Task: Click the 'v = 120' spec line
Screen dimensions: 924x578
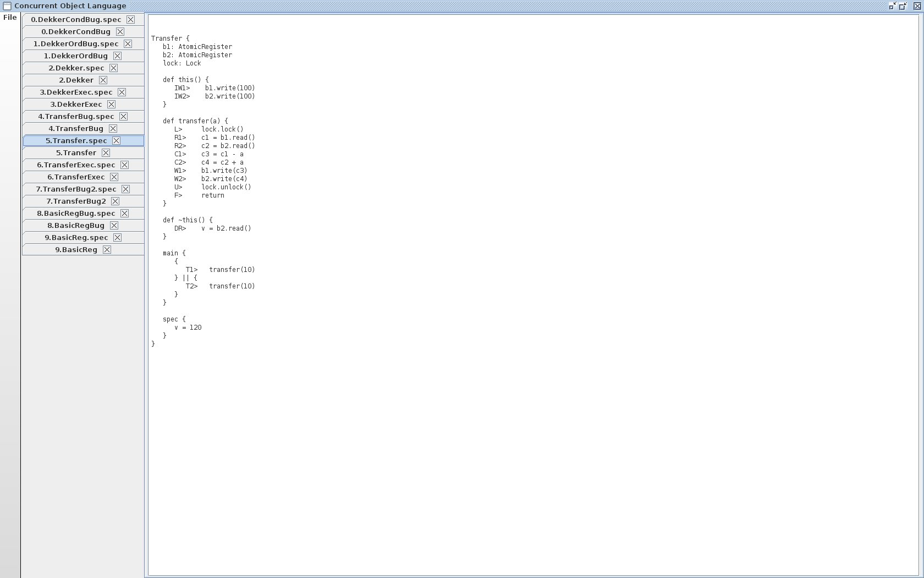Action: click(x=188, y=328)
